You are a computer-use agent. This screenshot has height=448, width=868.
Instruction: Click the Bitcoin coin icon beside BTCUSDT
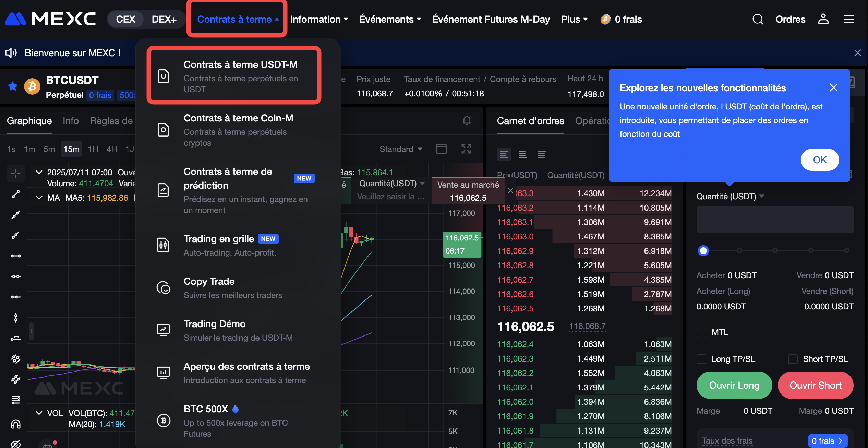[32, 86]
